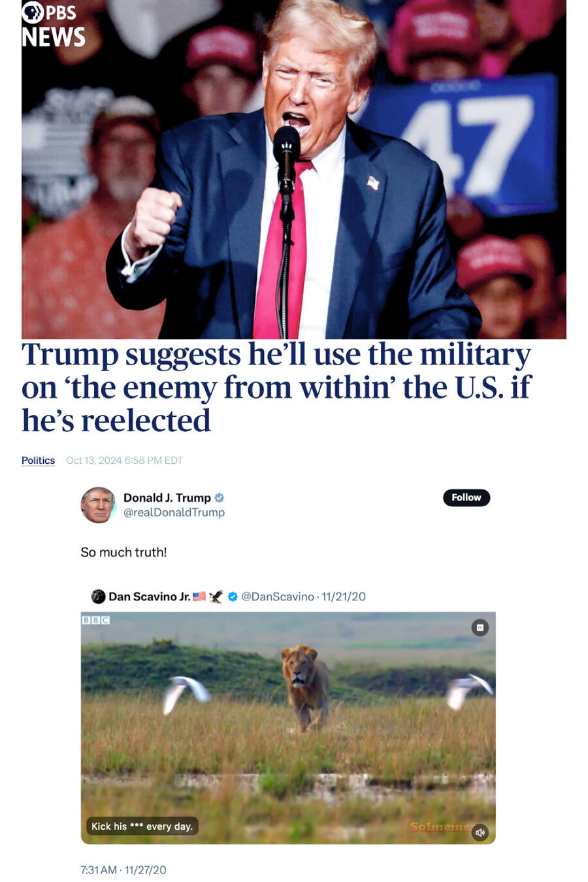Click Donald J. Trump's profile avatar
The image size is (588, 882).
(x=98, y=505)
